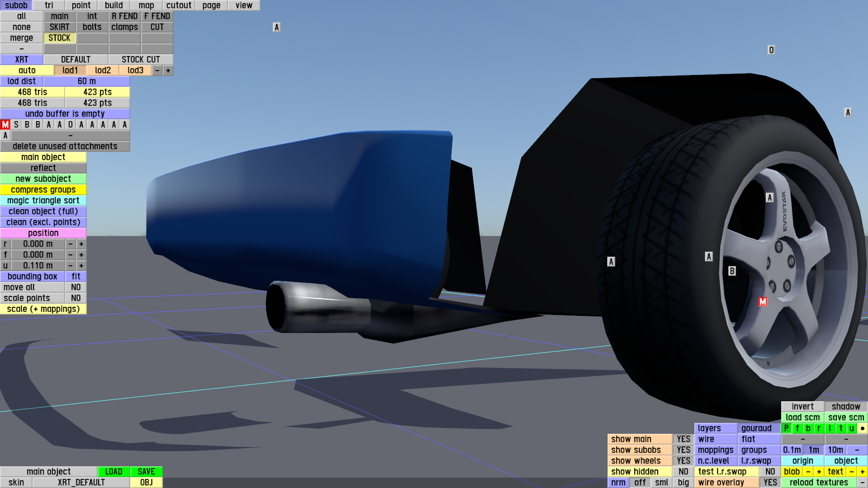Open the cutout tab
The height and width of the screenshot is (488, 868).
click(x=179, y=5)
